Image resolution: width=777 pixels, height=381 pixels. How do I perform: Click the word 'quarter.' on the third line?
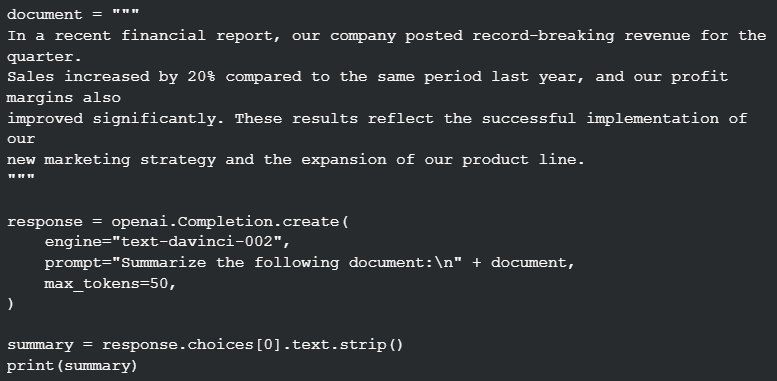click(x=44, y=57)
